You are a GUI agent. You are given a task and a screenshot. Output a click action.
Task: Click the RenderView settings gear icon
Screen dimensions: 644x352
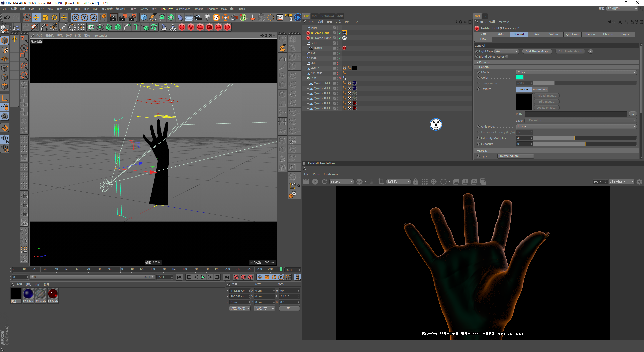(639, 182)
